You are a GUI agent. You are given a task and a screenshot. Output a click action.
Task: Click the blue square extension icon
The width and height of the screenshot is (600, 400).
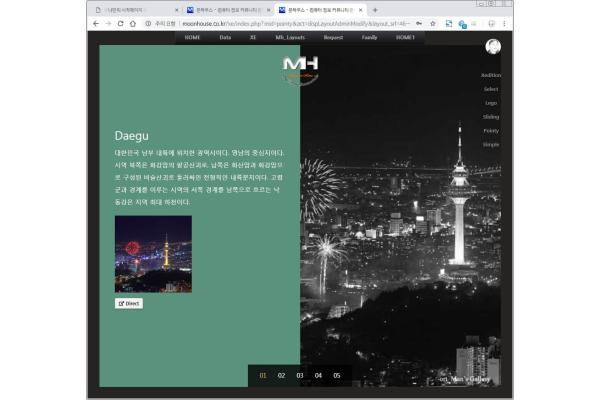tap(449, 24)
